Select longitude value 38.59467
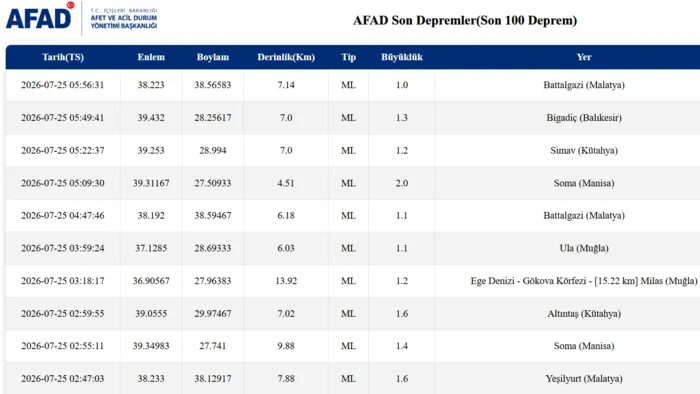Image resolution: width=700 pixels, height=394 pixels. coord(212,216)
